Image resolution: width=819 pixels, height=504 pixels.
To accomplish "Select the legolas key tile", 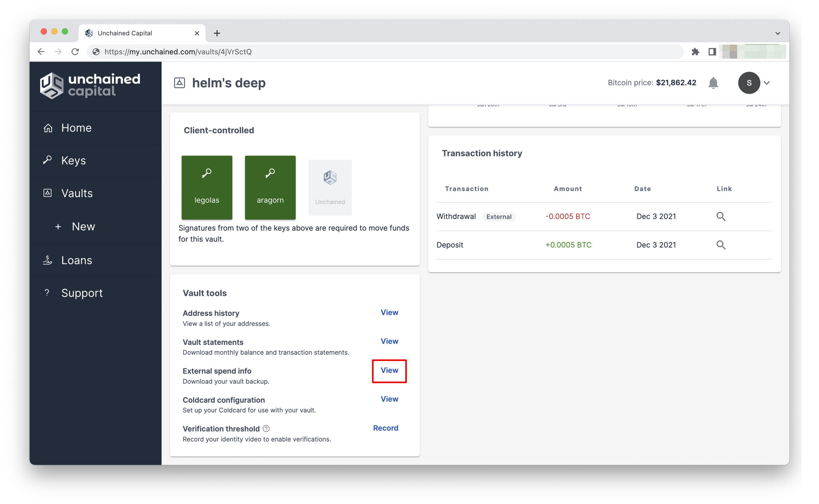I will (x=206, y=187).
